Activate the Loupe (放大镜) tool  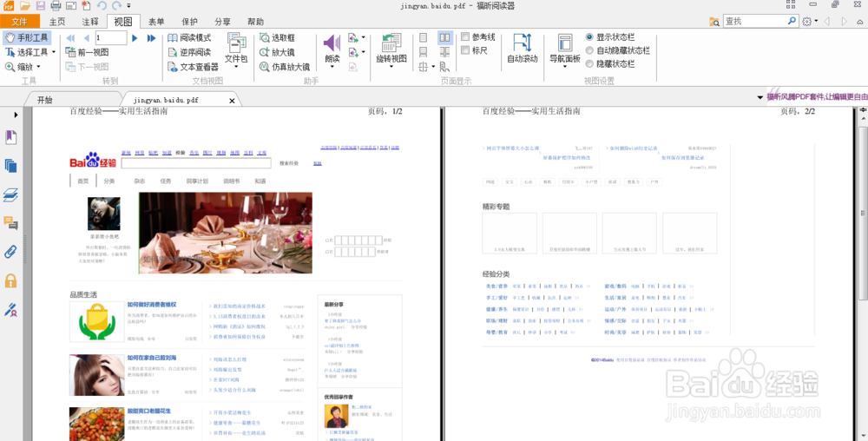click(278, 52)
